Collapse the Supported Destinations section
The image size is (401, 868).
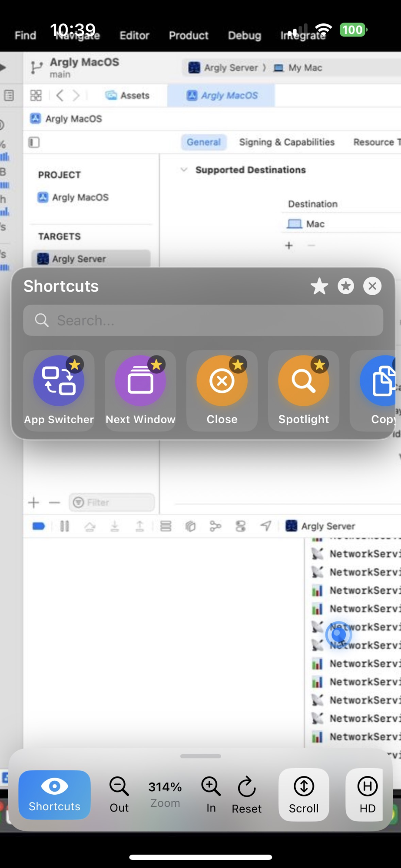click(x=184, y=170)
